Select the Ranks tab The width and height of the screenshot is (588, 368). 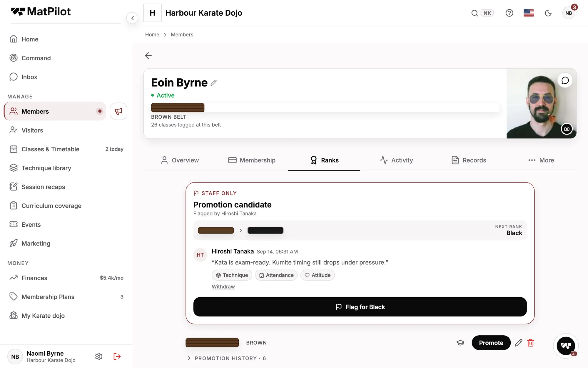(x=324, y=160)
